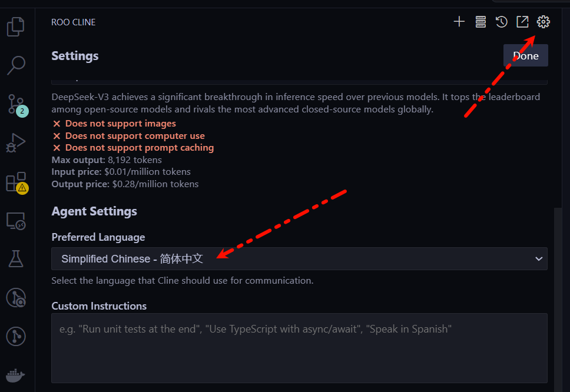Expand the Preferred Language dropdown
570x392 pixels.
click(299, 259)
